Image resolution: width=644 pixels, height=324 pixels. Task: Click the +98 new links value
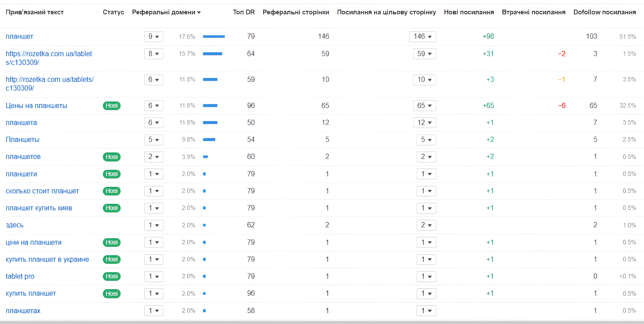pyautogui.click(x=488, y=37)
